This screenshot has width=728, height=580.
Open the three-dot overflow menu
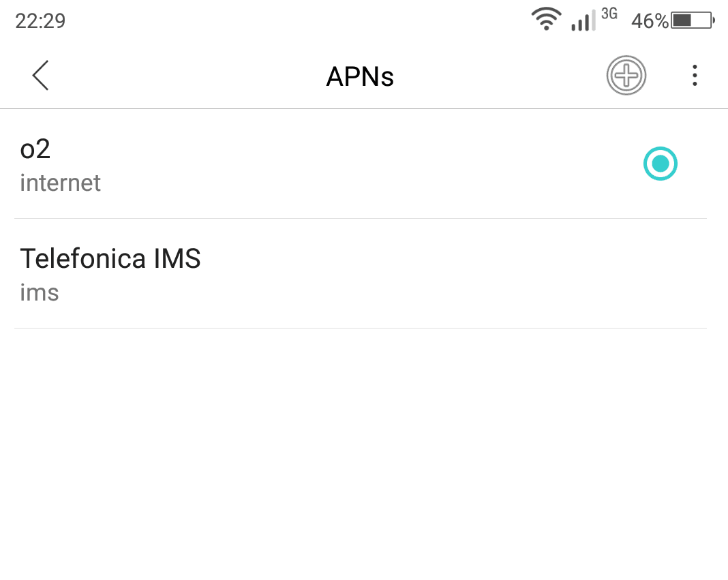695,75
